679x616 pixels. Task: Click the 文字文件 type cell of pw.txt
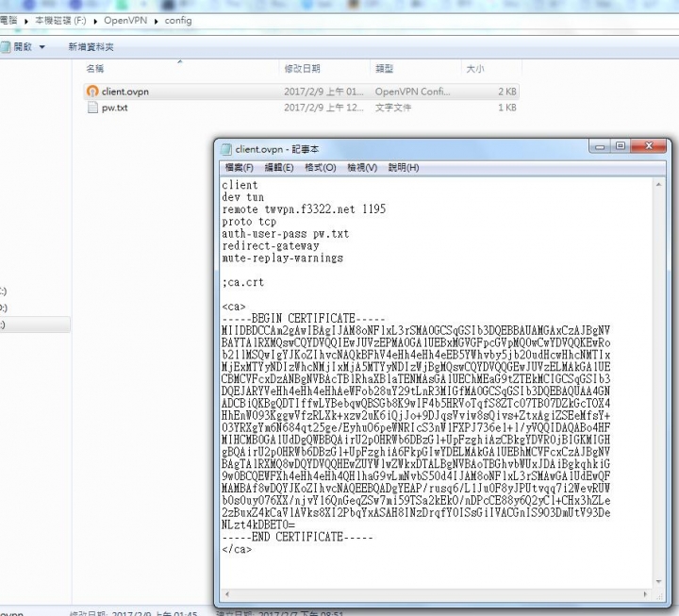(x=393, y=108)
